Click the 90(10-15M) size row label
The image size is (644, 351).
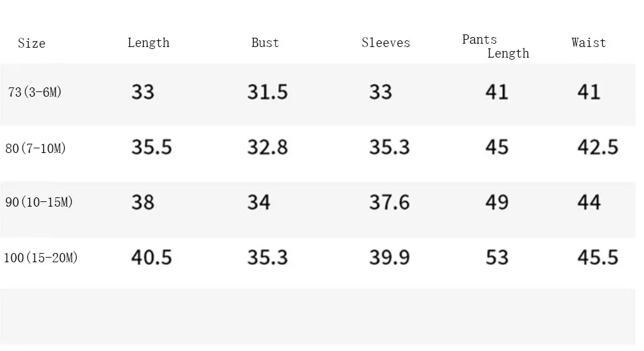pyautogui.click(x=39, y=202)
